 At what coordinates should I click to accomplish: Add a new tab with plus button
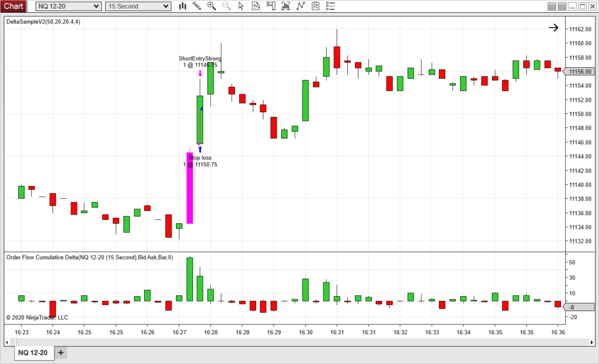[x=61, y=352]
